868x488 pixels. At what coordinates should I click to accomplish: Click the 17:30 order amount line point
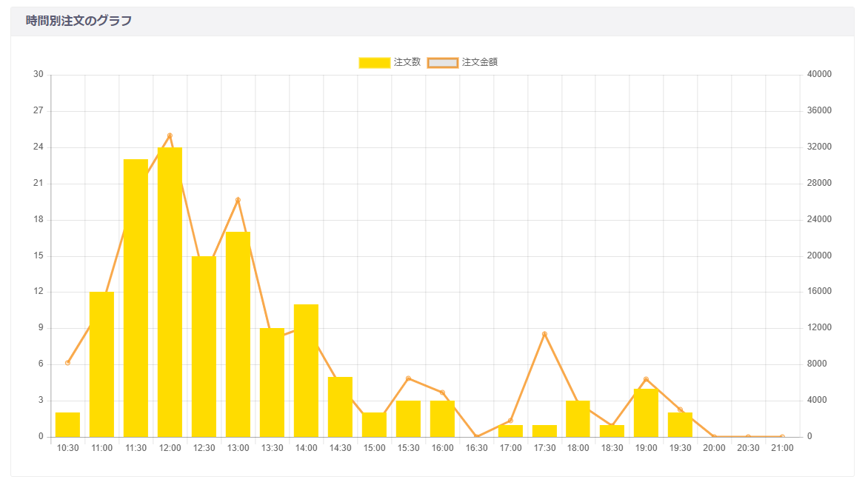click(544, 334)
